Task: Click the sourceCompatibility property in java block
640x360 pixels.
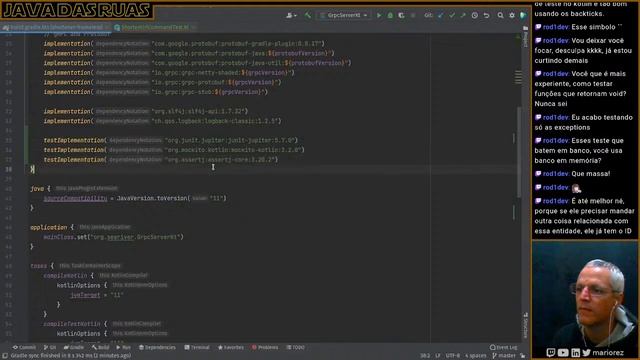Action: pyautogui.click(x=75, y=198)
